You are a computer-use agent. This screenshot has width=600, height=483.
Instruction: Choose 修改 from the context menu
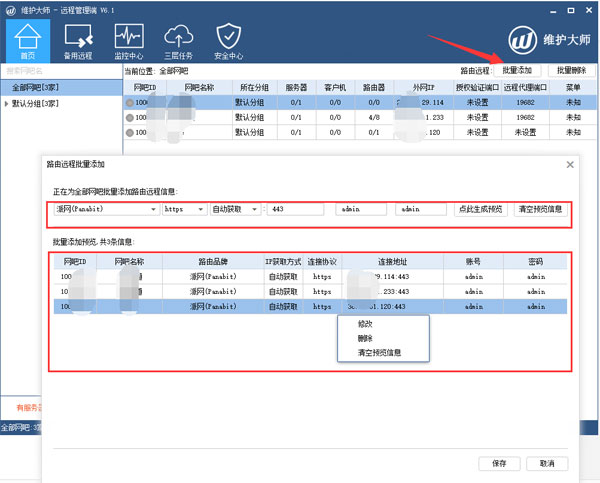click(x=365, y=324)
